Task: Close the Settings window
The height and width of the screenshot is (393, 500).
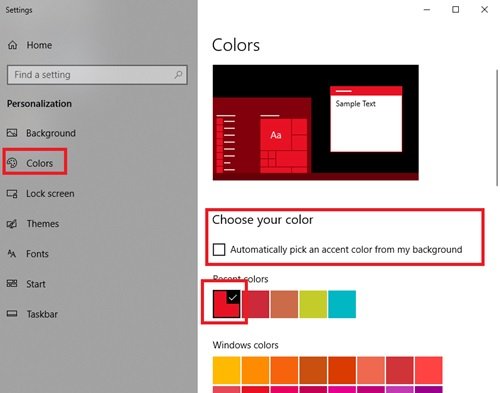Action: [484, 10]
